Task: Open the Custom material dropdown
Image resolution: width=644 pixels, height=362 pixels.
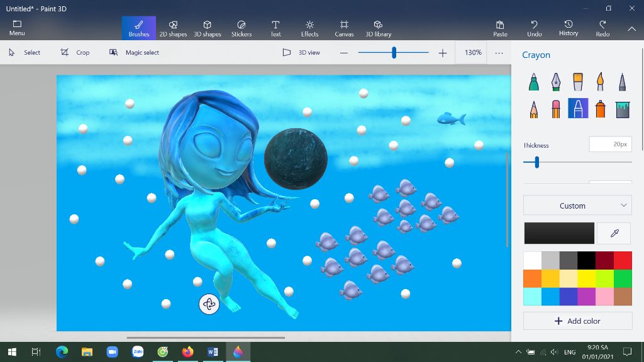Action: tap(577, 206)
